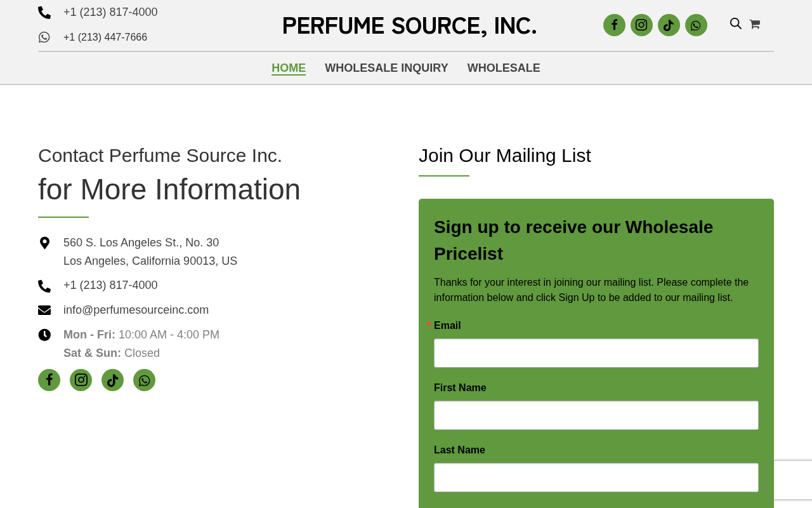Open the search magnifier icon

736,24
